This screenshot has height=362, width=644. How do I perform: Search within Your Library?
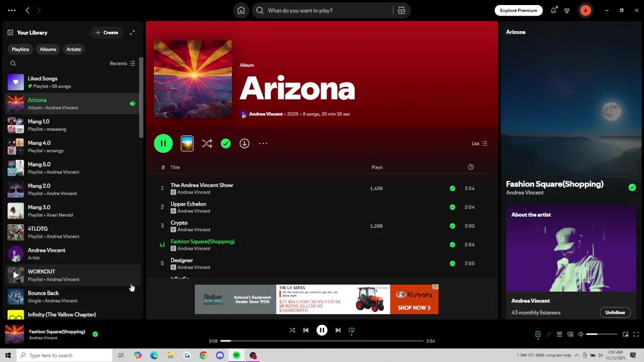13,63
